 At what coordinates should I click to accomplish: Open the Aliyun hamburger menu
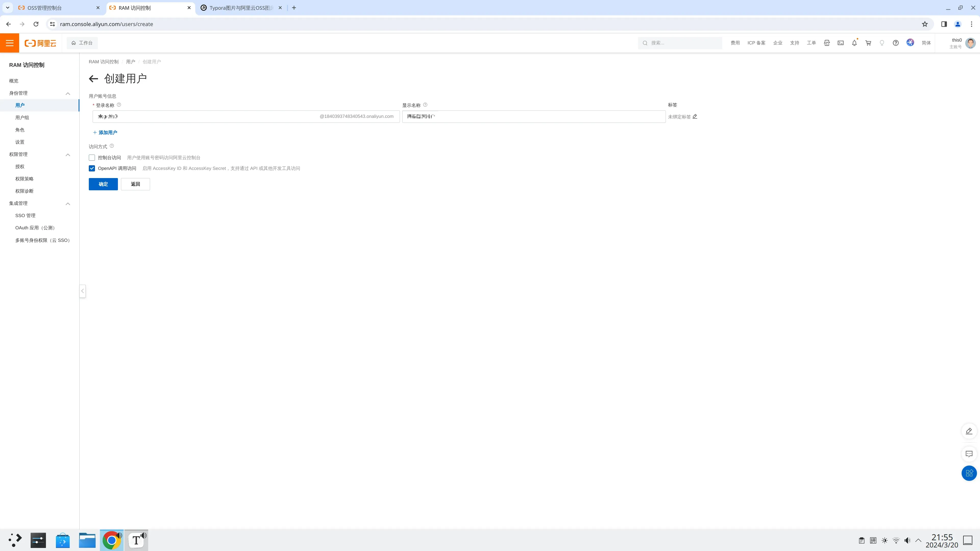(9, 43)
